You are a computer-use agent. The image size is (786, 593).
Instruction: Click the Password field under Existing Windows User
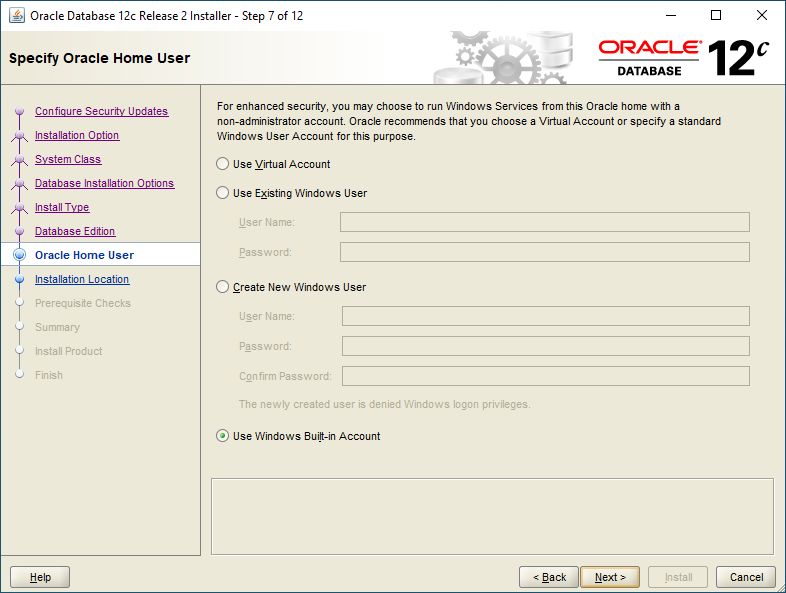(545, 252)
